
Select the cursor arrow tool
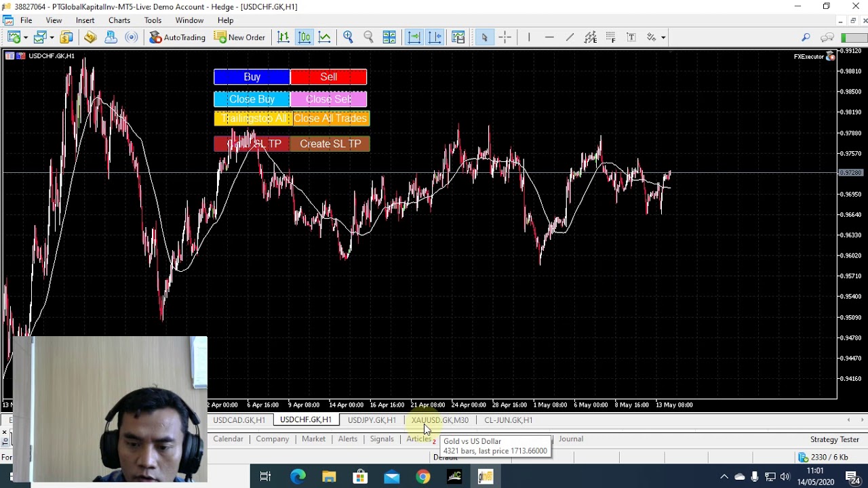tap(484, 37)
